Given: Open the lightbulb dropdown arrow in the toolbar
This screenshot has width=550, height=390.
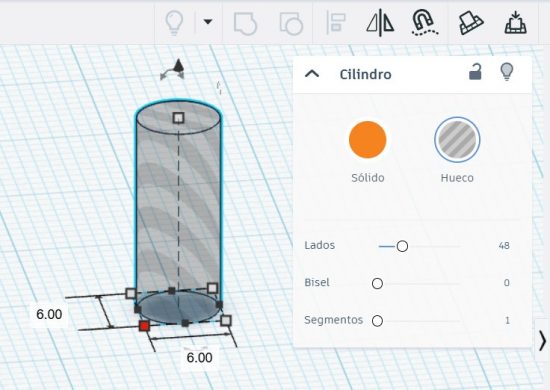Looking at the screenshot, I should pos(208,22).
